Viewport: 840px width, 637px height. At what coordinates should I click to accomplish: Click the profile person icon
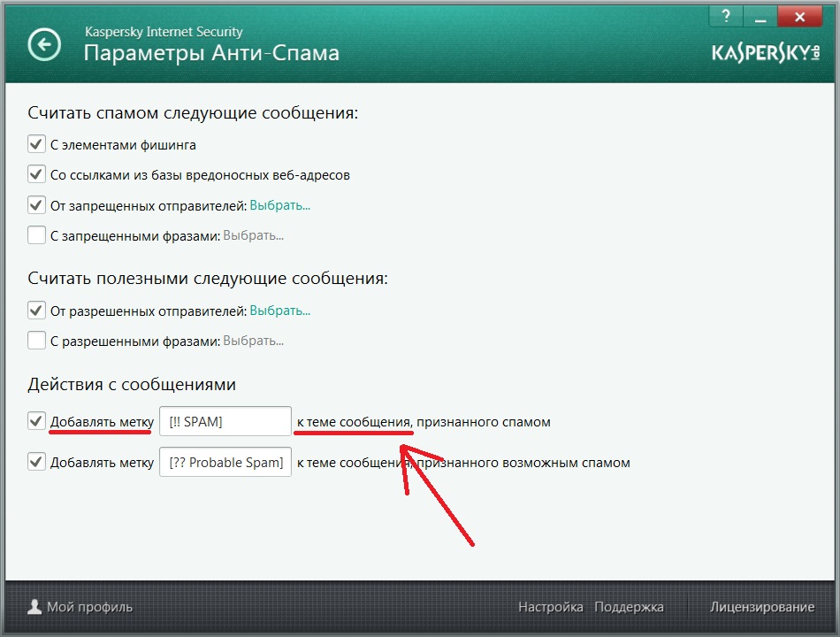click(x=34, y=607)
